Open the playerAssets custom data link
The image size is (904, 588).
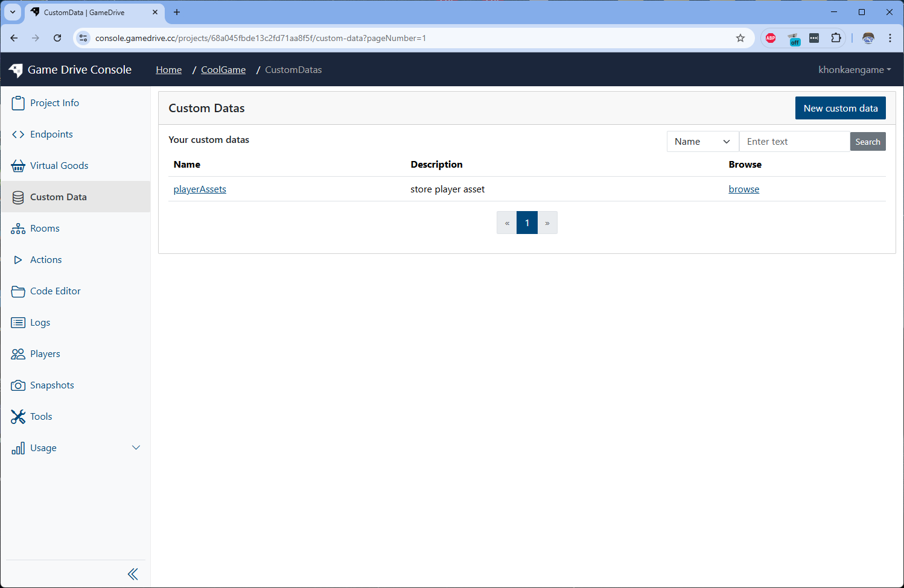[x=200, y=189]
